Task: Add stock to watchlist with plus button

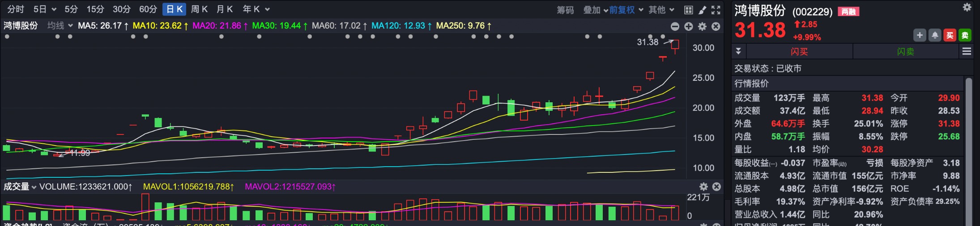Action: 920,35
